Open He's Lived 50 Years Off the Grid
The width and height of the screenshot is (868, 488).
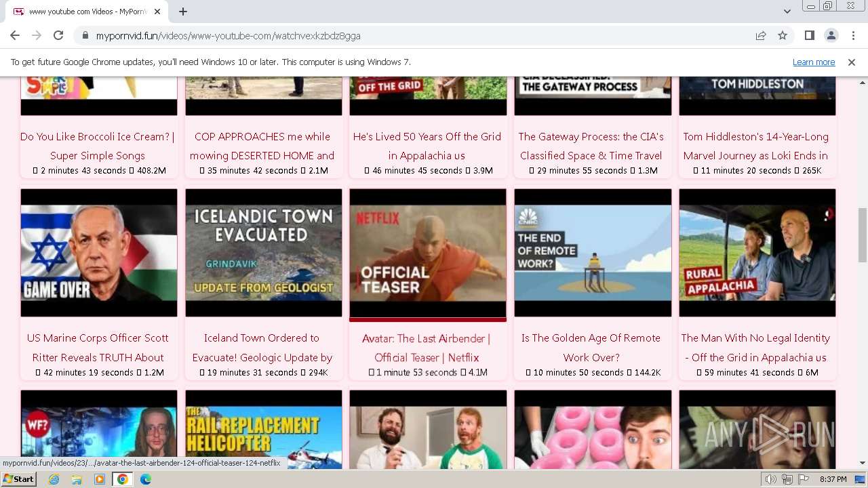(x=427, y=146)
